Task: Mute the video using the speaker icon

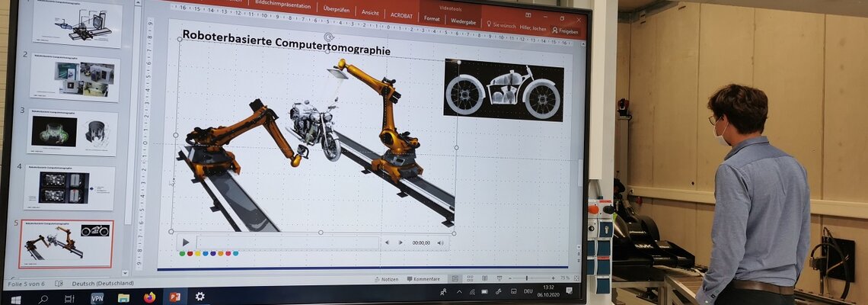Action: pyautogui.click(x=441, y=243)
